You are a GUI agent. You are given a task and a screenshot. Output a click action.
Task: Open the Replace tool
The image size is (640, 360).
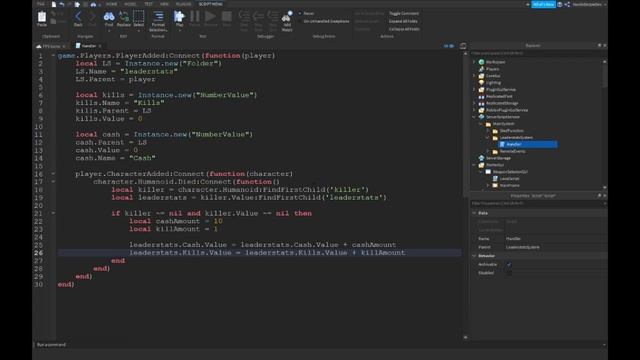pyautogui.click(x=124, y=16)
